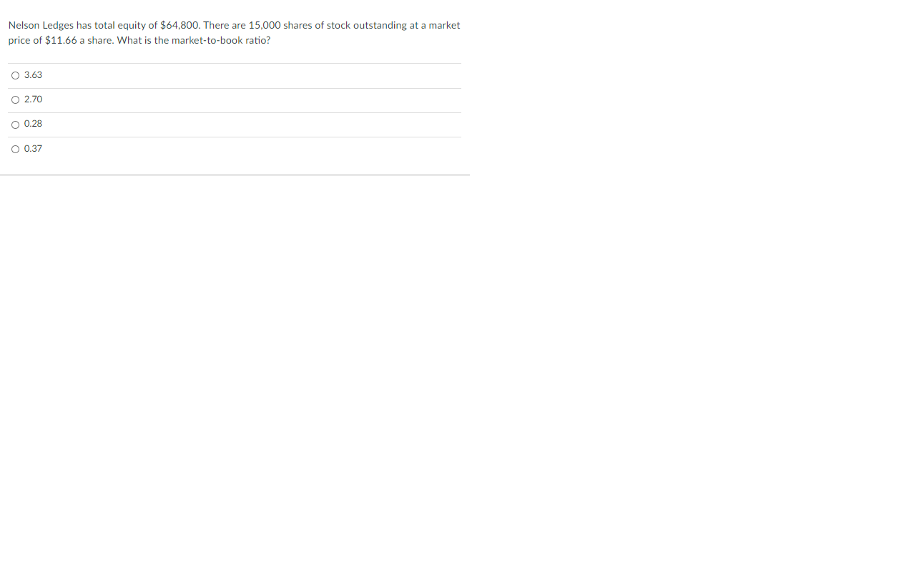Click the "$11.66" share price figure

pyautogui.click(x=61, y=40)
